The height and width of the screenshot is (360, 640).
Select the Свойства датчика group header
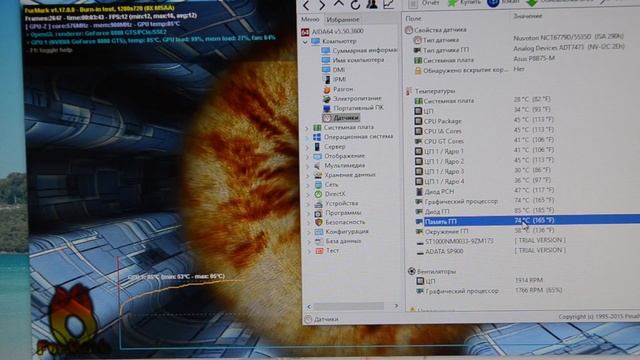click(x=435, y=30)
